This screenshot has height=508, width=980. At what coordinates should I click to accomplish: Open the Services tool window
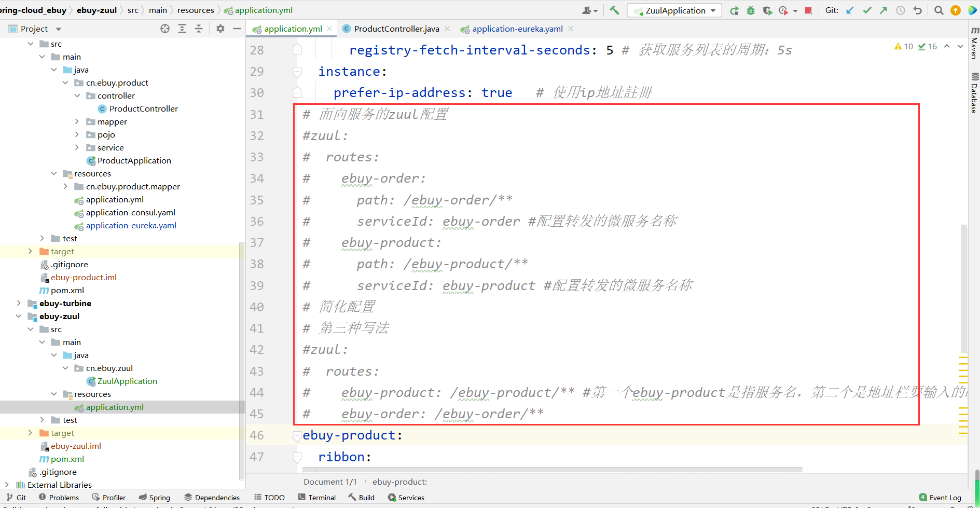click(406, 497)
